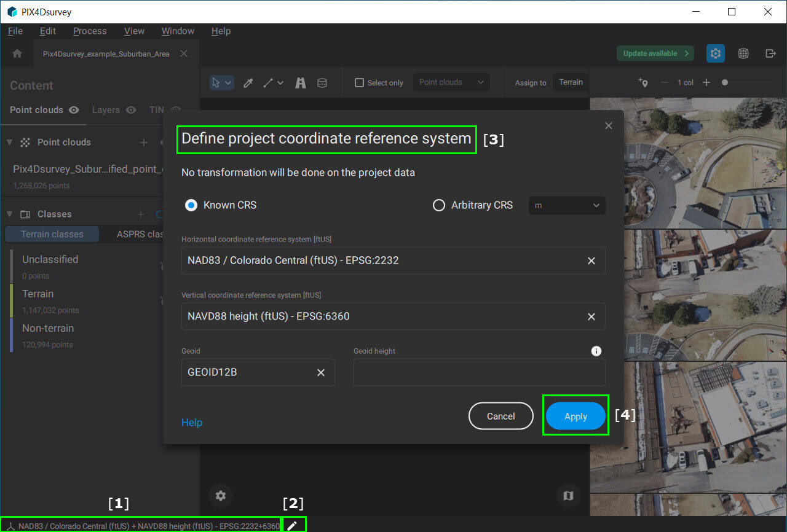Open the blue settings gear in the top bar

pyautogui.click(x=715, y=53)
